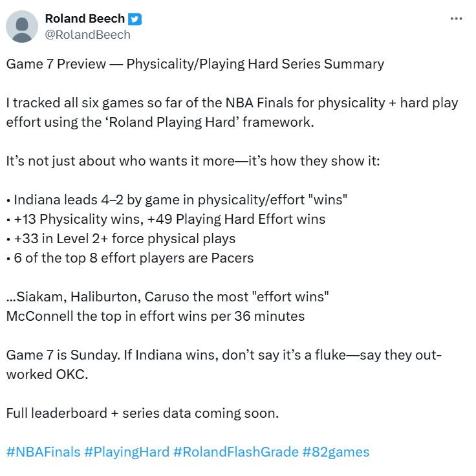Click the Siakam, Haliburton, Caruso line

(168, 297)
